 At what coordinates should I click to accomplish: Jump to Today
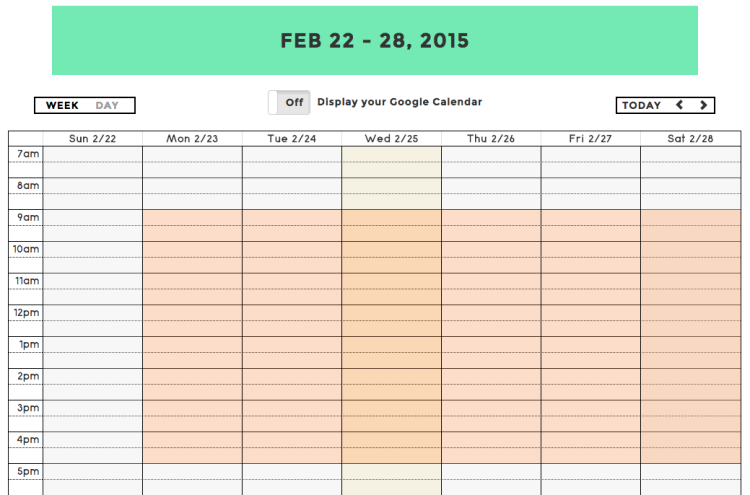coord(641,105)
